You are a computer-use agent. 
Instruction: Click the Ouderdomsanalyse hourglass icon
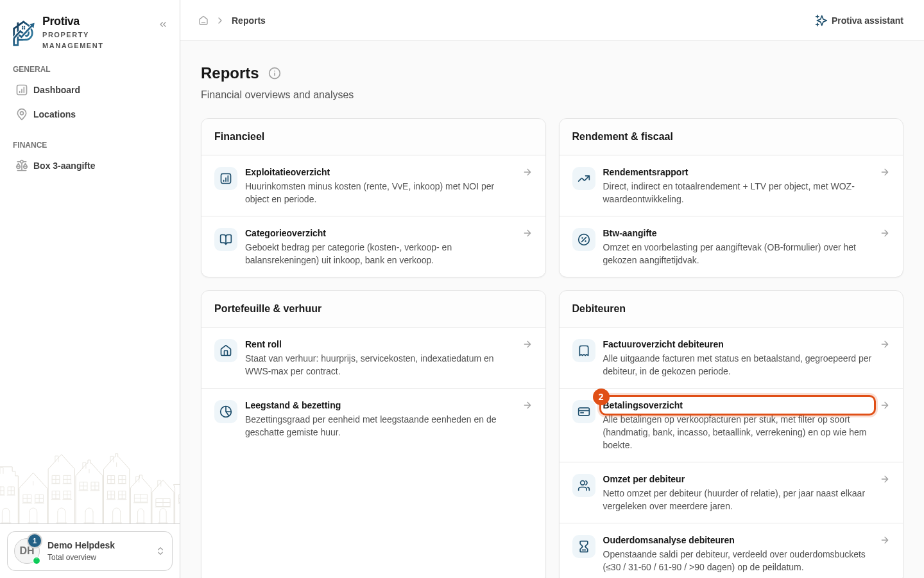tap(584, 547)
